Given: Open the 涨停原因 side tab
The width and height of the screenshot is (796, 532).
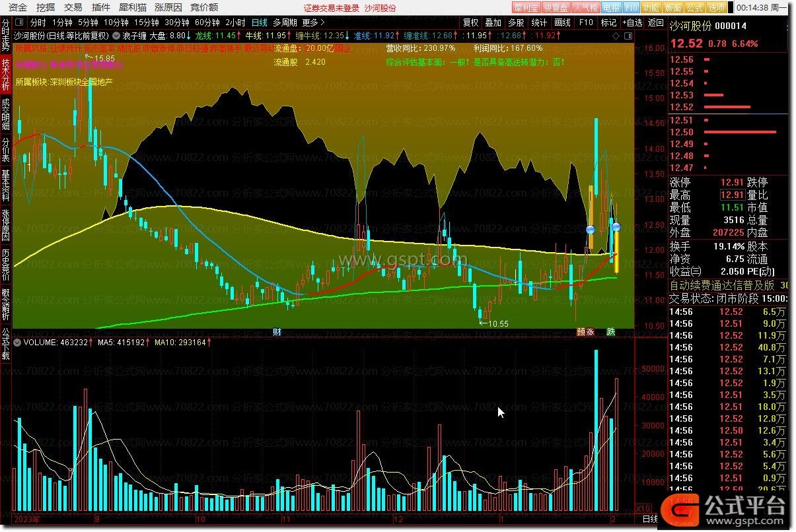Looking at the screenshot, I should [5, 226].
